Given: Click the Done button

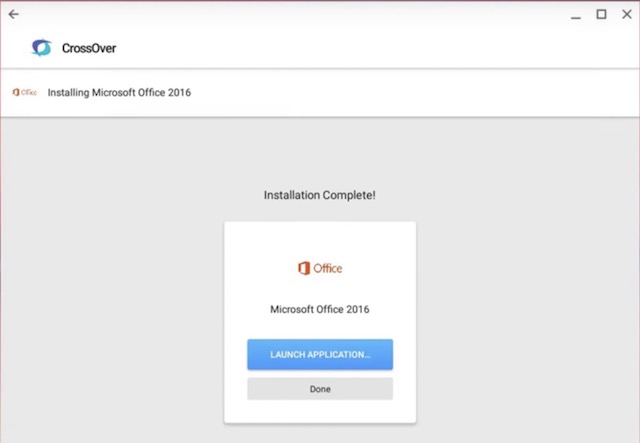Looking at the screenshot, I should tap(320, 389).
